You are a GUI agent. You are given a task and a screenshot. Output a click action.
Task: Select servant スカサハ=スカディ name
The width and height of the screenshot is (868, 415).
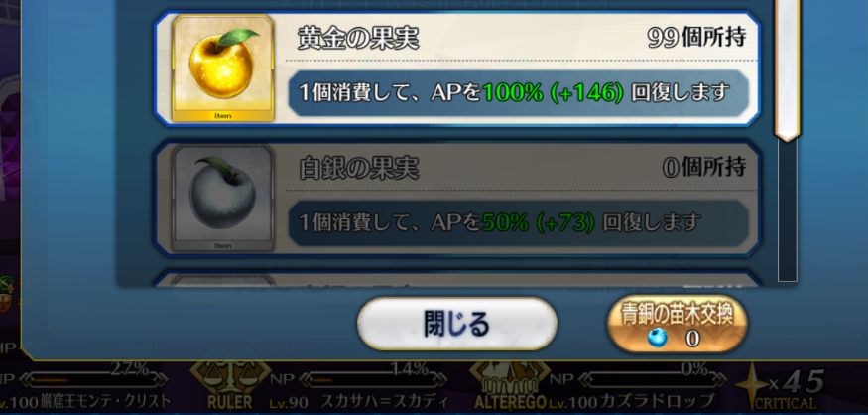coord(376,401)
